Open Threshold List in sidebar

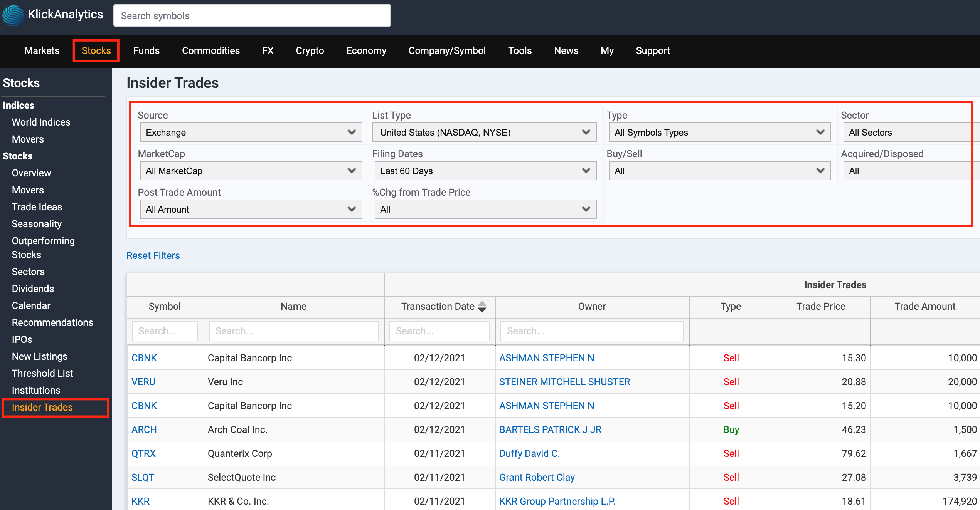tap(42, 373)
